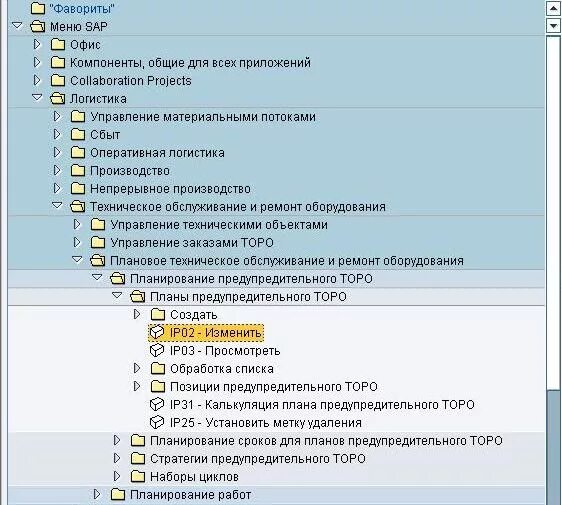Click folder icon of Компоненты, общие для всех приложений

pyautogui.click(x=58, y=62)
